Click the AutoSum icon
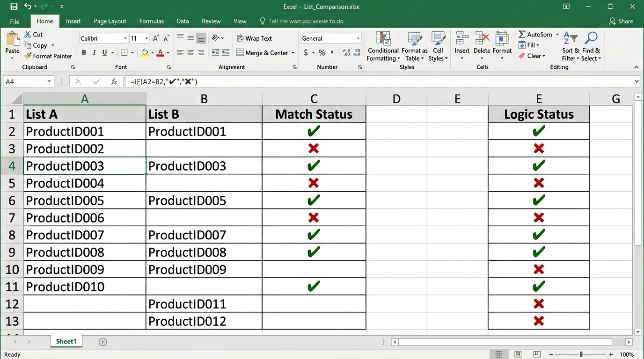 coord(522,35)
